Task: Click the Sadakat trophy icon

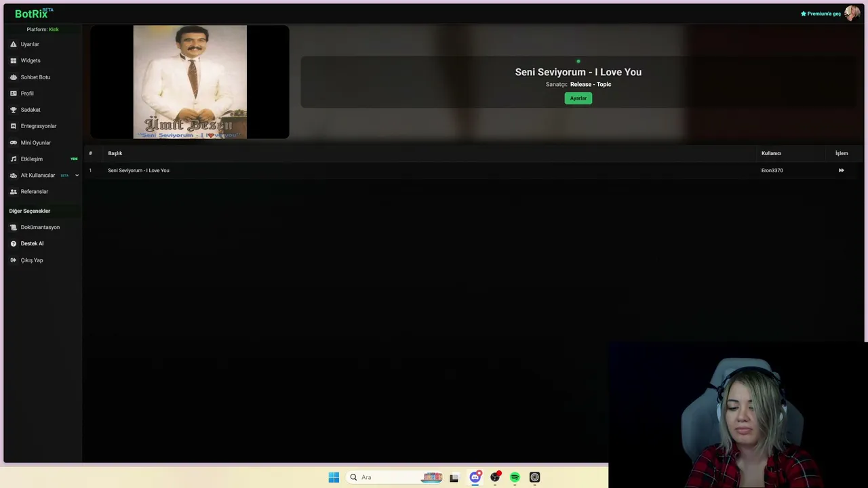Action: [x=13, y=110]
